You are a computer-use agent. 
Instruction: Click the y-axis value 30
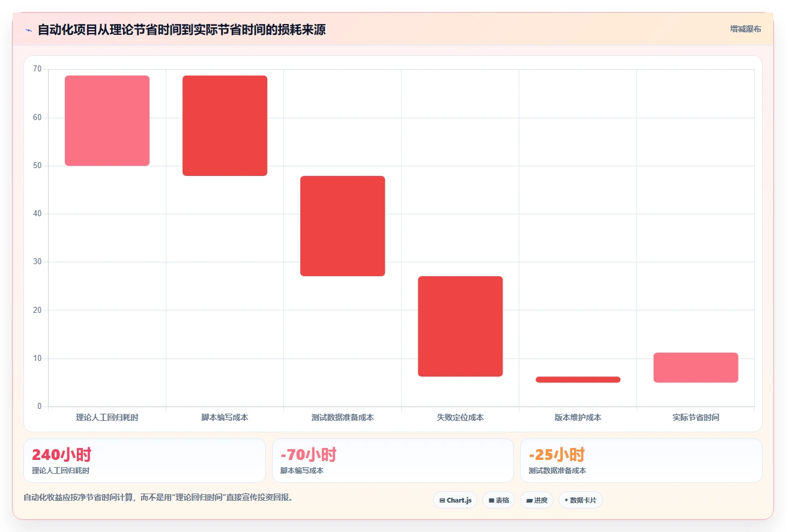click(x=37, y=262)
